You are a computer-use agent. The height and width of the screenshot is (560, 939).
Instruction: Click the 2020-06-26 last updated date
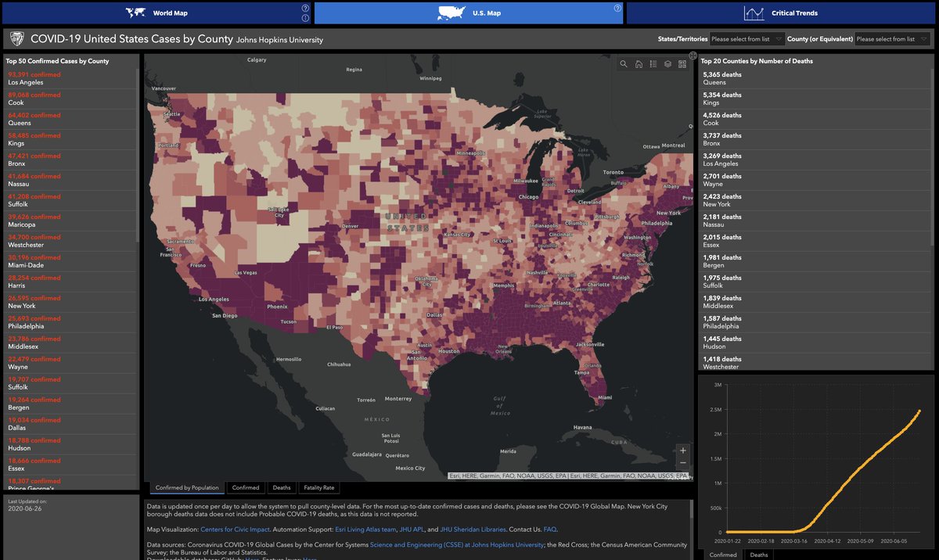(25, 508)
